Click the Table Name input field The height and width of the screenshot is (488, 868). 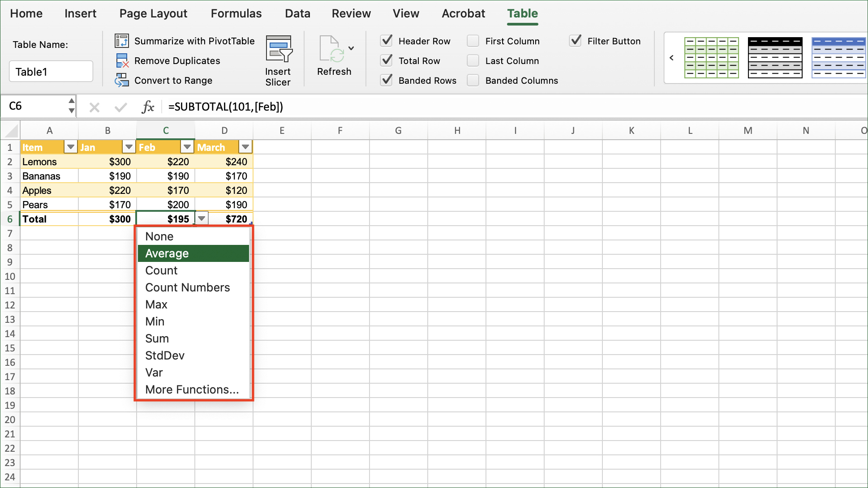[x=51, y=72]
